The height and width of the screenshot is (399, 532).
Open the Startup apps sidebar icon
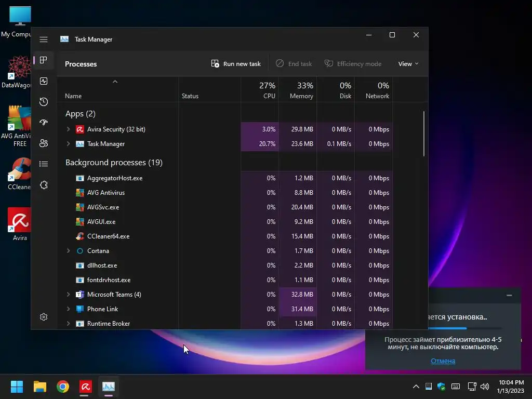pos(44,123)
